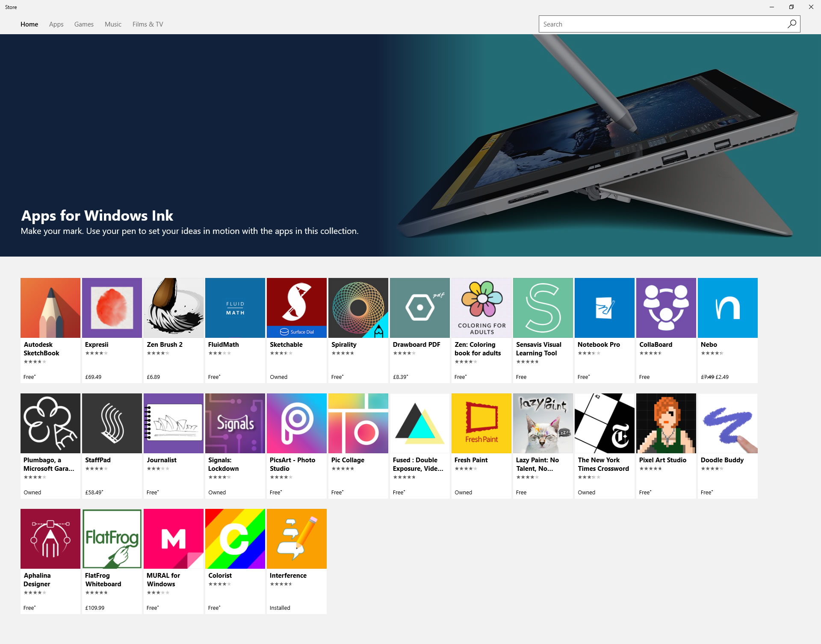
Task: Open the Interference app icon
Action: (297, 539)
